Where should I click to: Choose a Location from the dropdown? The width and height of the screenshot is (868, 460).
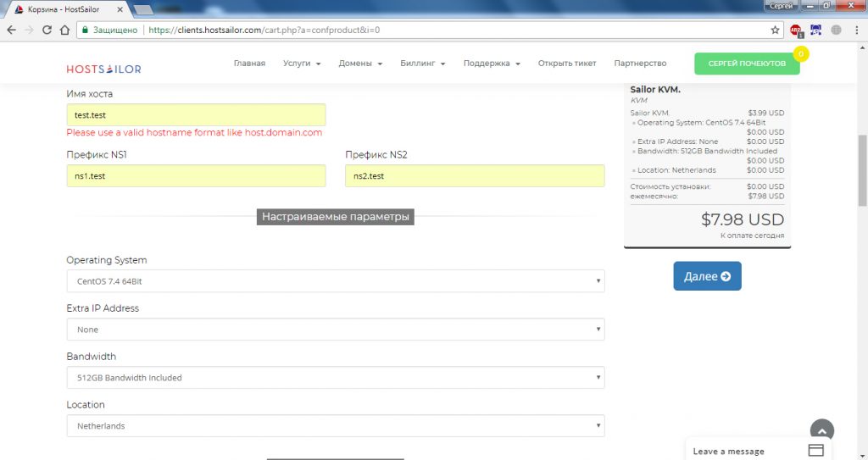[335, 426]
